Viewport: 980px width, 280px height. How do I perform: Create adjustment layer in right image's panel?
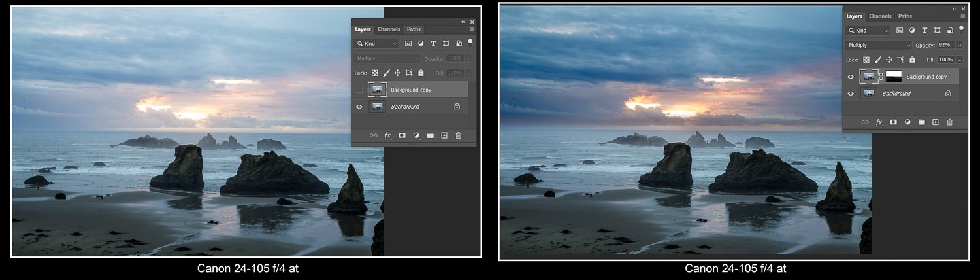(907, 122)
